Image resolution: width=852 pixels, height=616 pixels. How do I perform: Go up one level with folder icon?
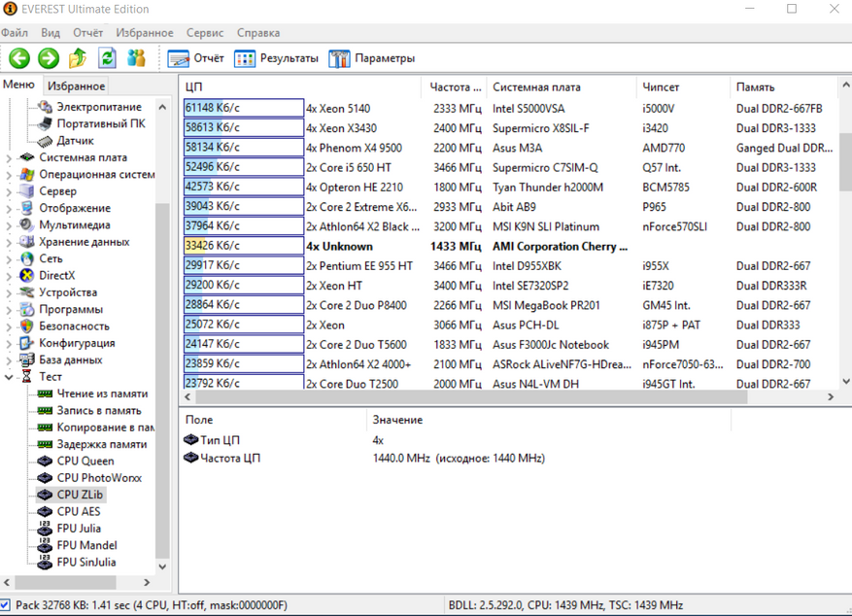pyautogui.click(x=78, y=58)
